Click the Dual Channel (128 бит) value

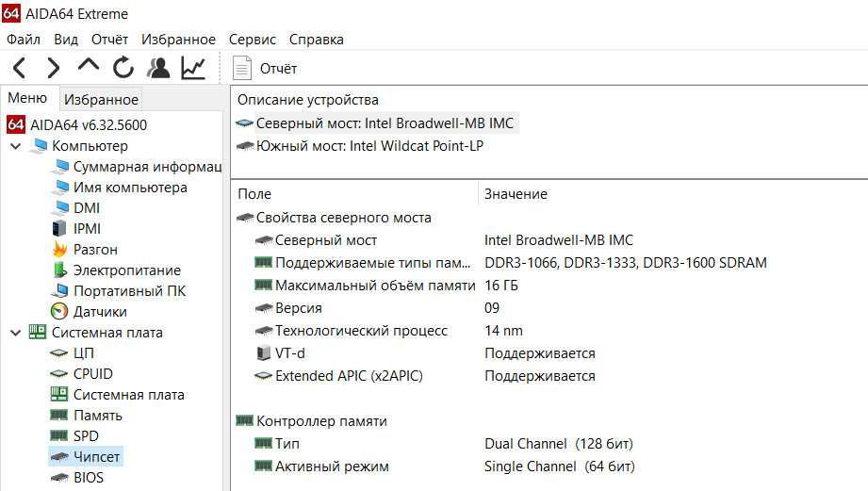coord(559,444)
